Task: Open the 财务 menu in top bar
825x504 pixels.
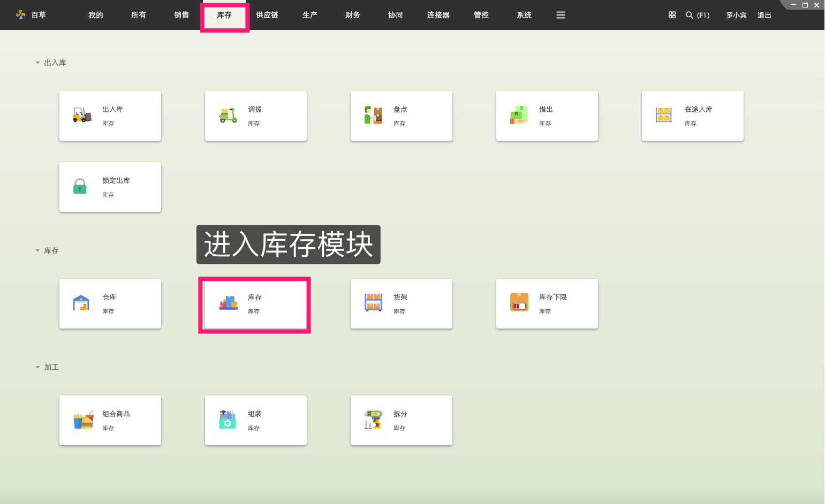Action: 352,15
